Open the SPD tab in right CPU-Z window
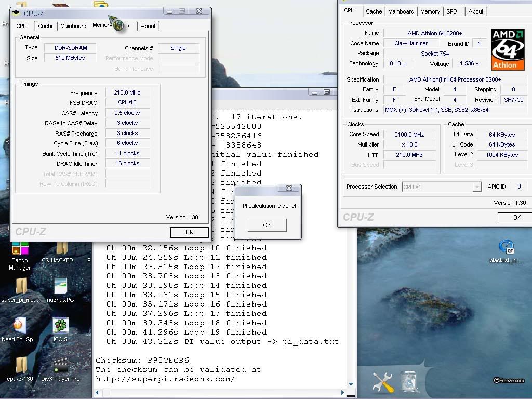Viewport: 532px width, 399px height. click(452, 11)
